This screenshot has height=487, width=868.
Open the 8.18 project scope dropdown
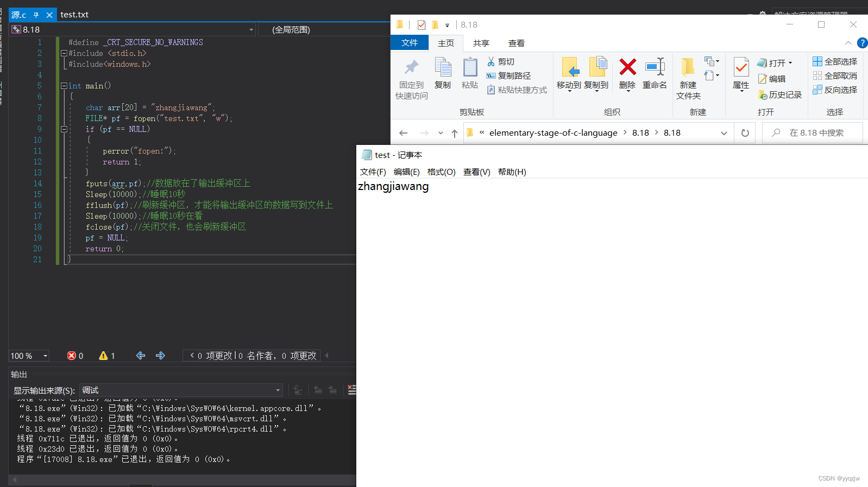coord(251,30)
